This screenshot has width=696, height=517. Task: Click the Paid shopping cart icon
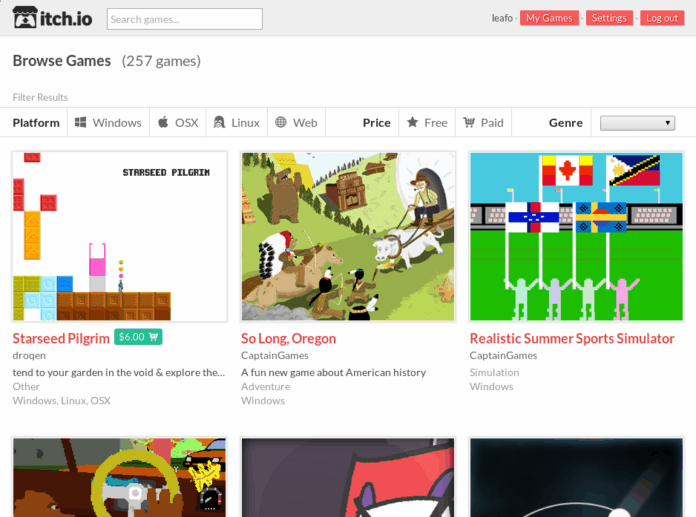click(469, 122)
